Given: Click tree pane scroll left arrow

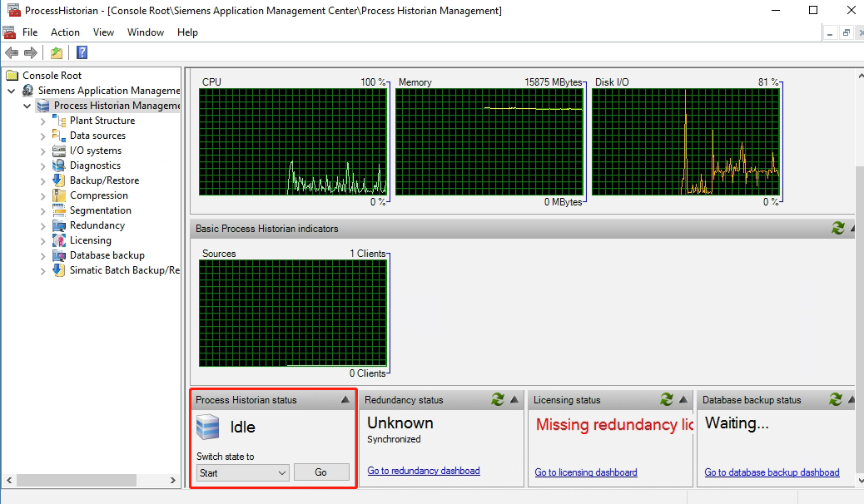Looking at the screenshot, I should point(9,481).
